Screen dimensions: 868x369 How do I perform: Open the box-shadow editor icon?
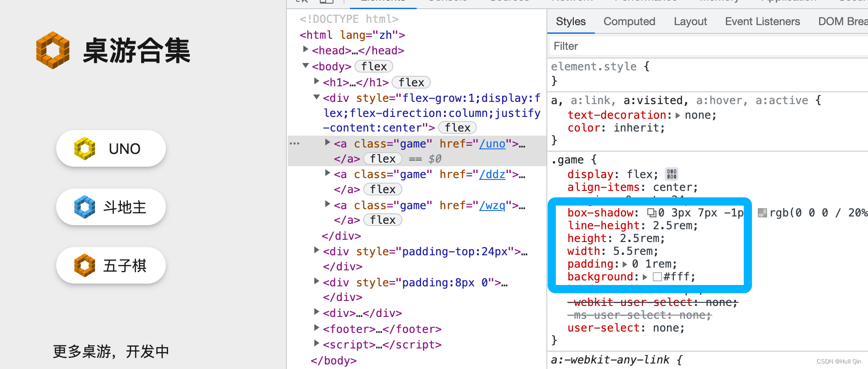pyautogui.click(x=652, y=213)
